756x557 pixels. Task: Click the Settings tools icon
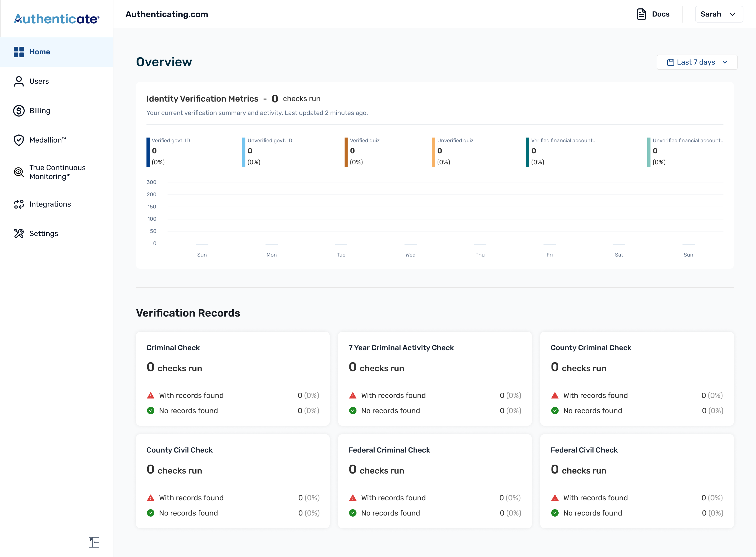[x=19, y=233]
